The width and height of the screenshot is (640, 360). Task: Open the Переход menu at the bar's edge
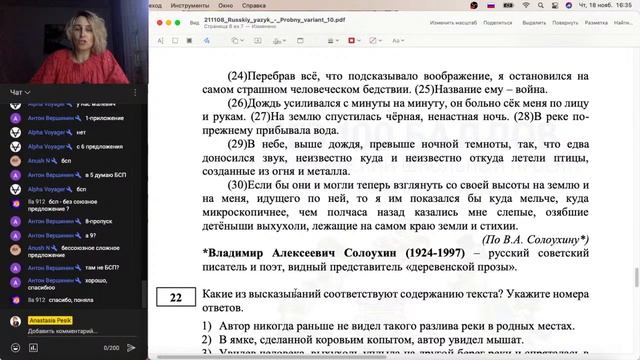click(155, 6)
